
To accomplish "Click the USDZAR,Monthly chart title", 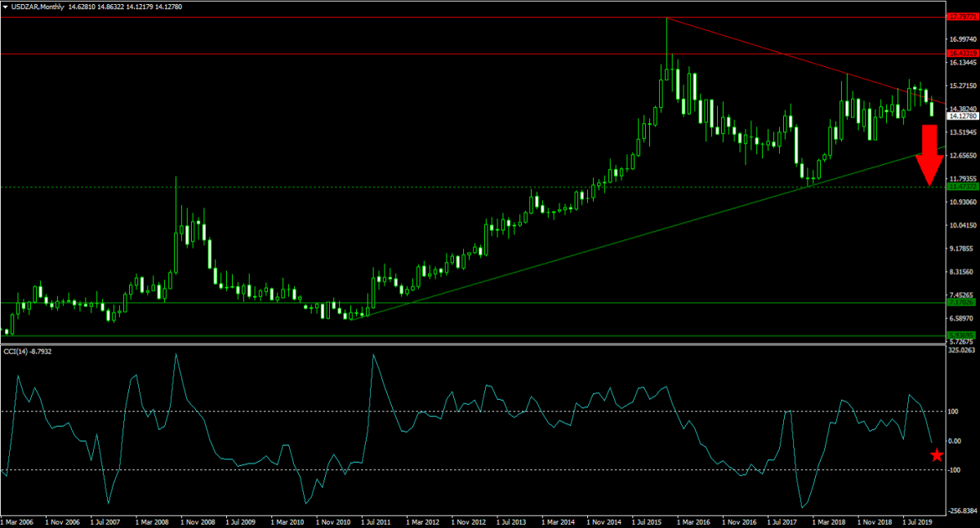I will (38, 7).
